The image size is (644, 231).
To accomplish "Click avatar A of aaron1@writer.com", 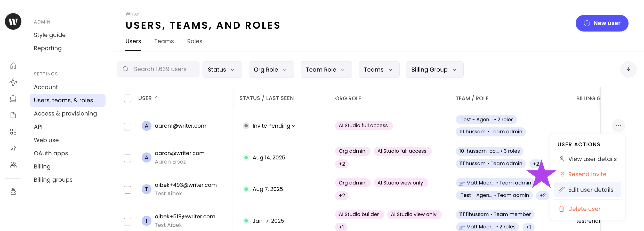I will pos(147,126).
